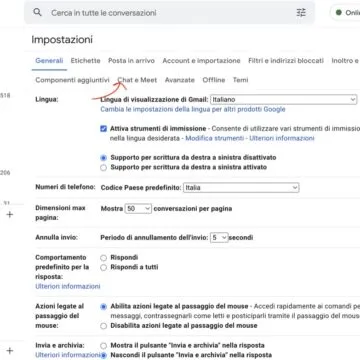Click the 'Dimensioni max pagina:' label
This screenshot has height=360, width=360.
click(60, 213)
